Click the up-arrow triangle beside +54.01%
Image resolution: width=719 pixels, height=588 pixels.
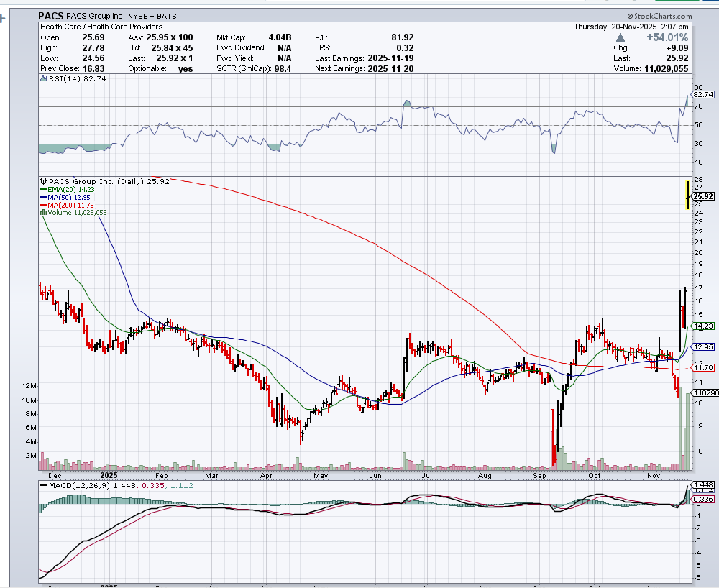(x=640, y=37)
